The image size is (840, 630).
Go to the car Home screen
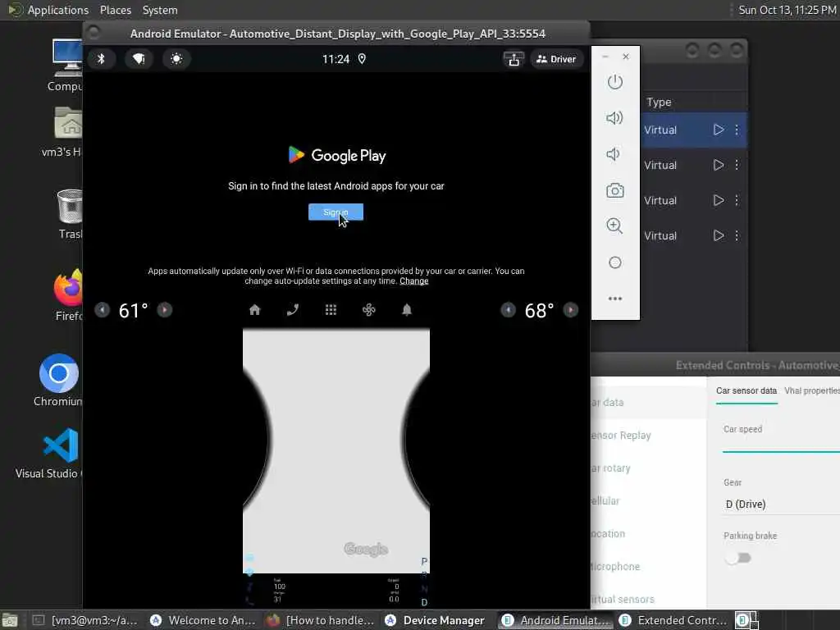click(255, 309)
